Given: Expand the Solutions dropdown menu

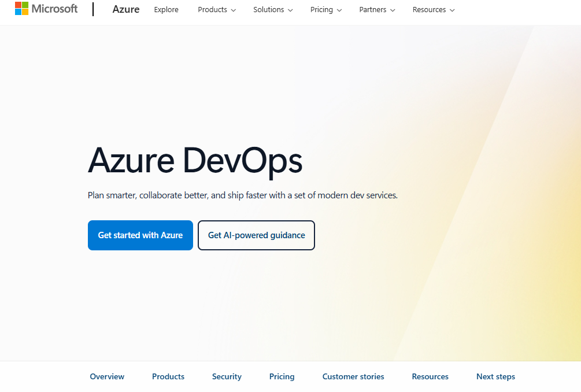Looking at the screenshot, I should [273, 10].
